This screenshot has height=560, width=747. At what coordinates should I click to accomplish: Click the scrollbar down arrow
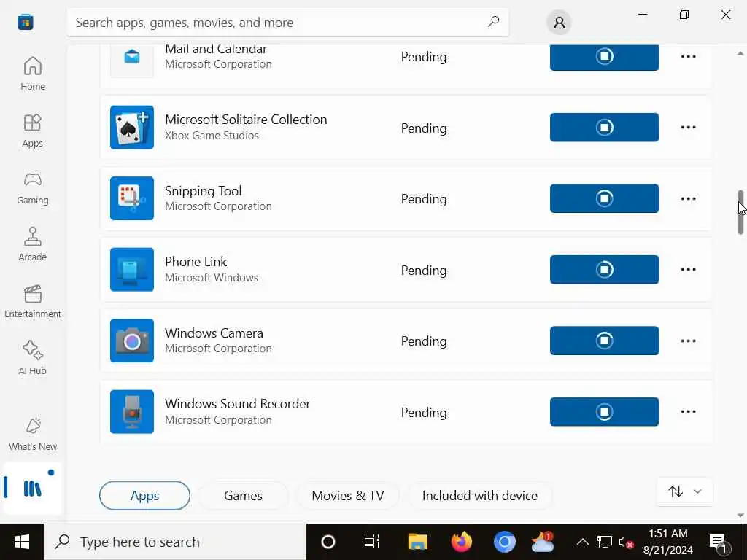click(740, 515)
